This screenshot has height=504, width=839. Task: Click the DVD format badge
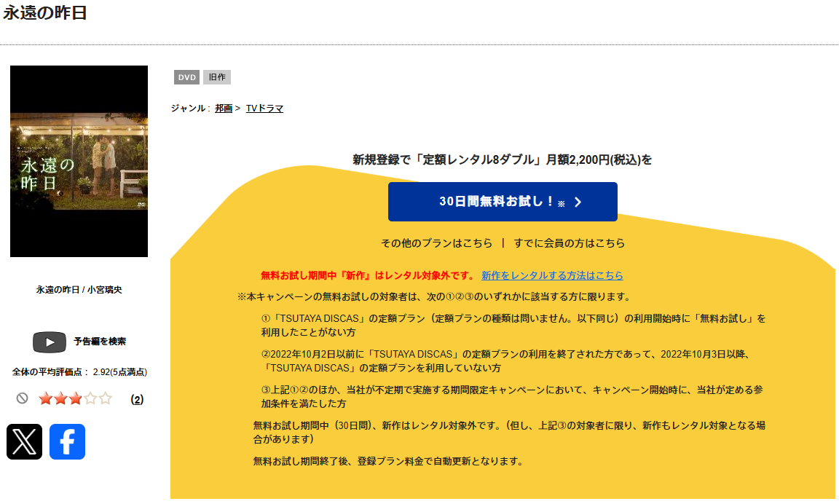click(x=186, y=77)
